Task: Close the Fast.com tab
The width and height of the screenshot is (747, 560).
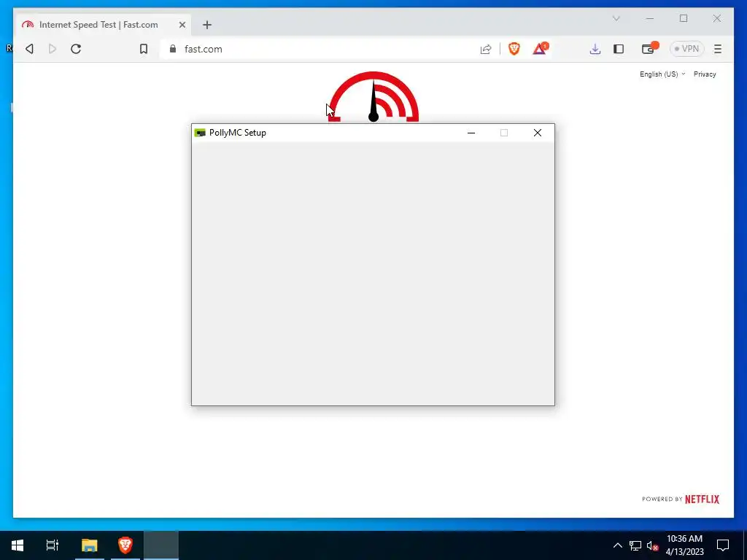Action: click(x=182, y=25)
